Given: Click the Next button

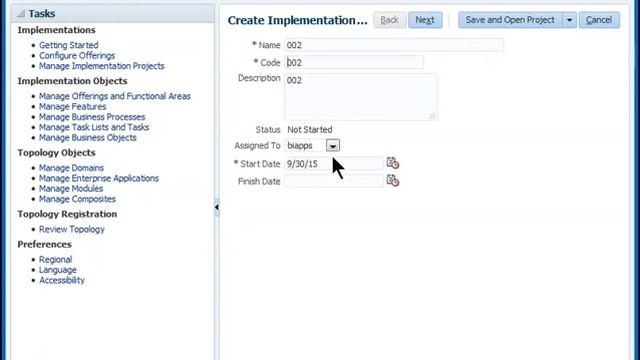Looking at the screenshot, I should 425,20.
